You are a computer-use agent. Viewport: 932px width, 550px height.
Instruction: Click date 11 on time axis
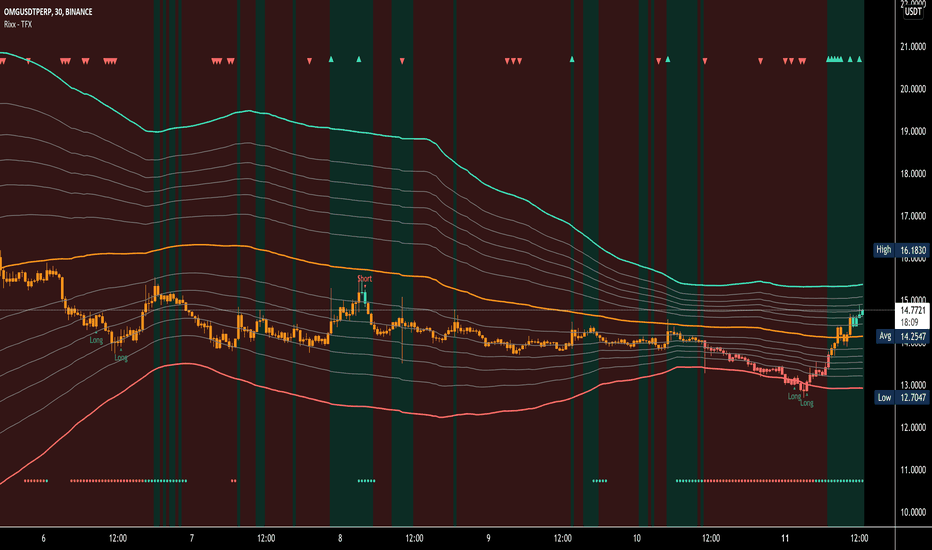(x=785, y=538)
